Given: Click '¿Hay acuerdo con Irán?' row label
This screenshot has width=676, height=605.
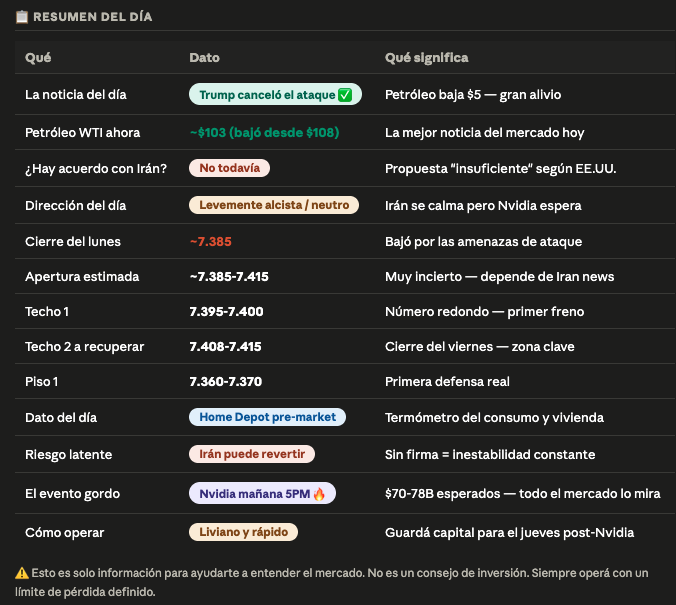Looking at the screenshot, I should tap(96, 169).
